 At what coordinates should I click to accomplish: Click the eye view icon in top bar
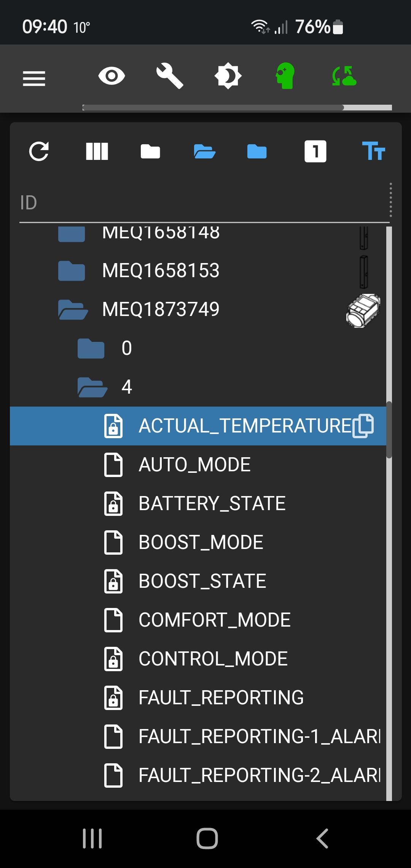(112, 76)
